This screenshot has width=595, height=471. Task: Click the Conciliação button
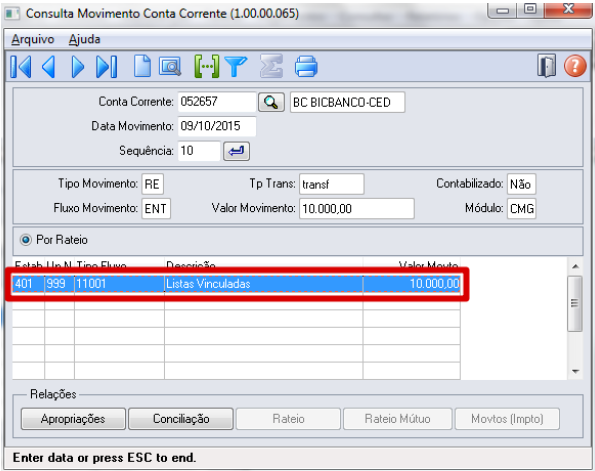181,419
